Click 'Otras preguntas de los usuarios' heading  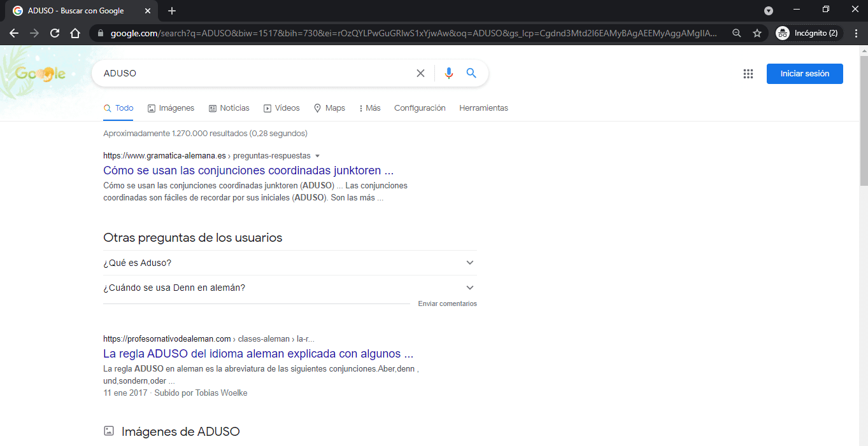coord(192,238)
